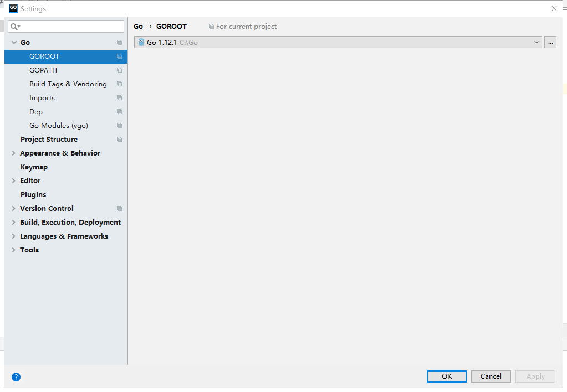Click the Appearance & Behavior label

[60, 153]
